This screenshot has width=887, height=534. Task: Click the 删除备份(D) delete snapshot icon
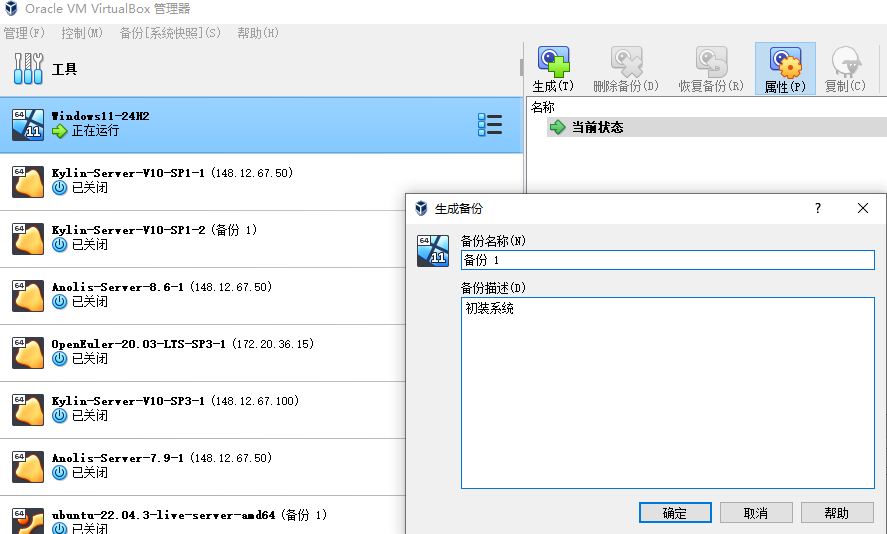[626, 62]
